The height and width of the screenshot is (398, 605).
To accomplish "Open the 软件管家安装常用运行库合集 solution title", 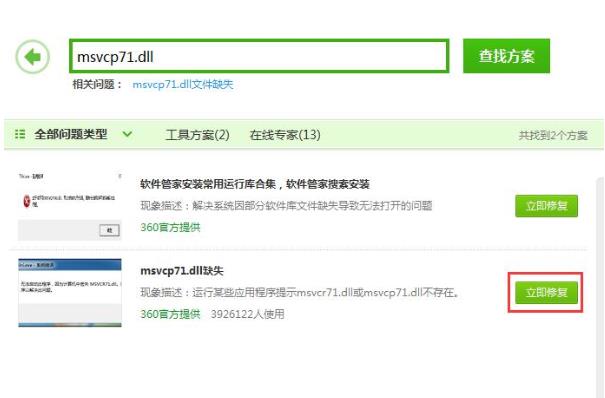I will 255,184.
